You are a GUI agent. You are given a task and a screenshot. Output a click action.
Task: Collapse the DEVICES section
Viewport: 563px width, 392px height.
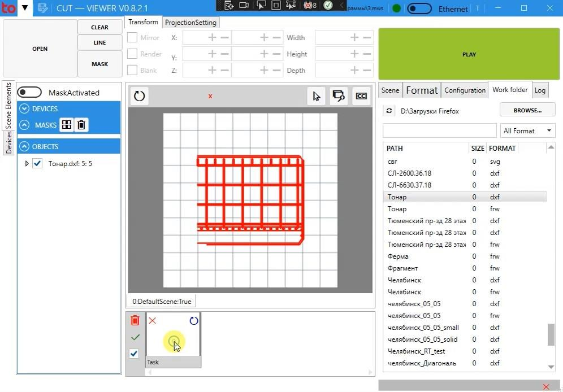(x=24, y=108)
